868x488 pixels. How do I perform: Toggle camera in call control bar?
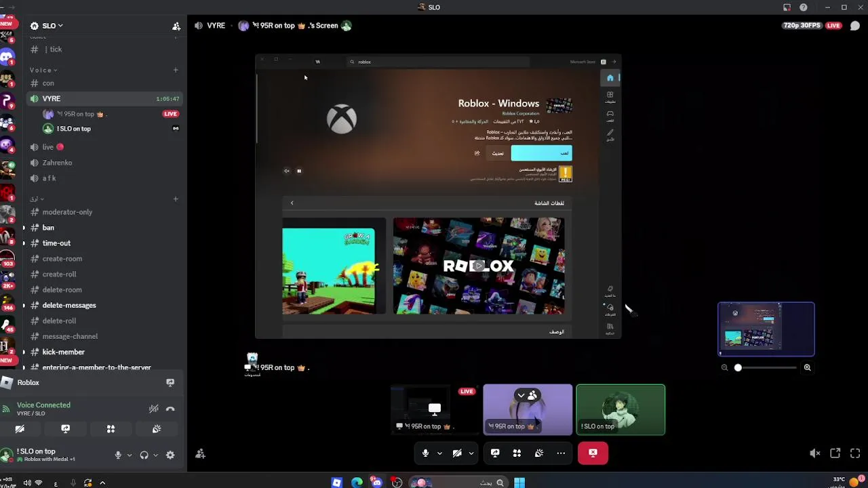[x=457, y=453]
